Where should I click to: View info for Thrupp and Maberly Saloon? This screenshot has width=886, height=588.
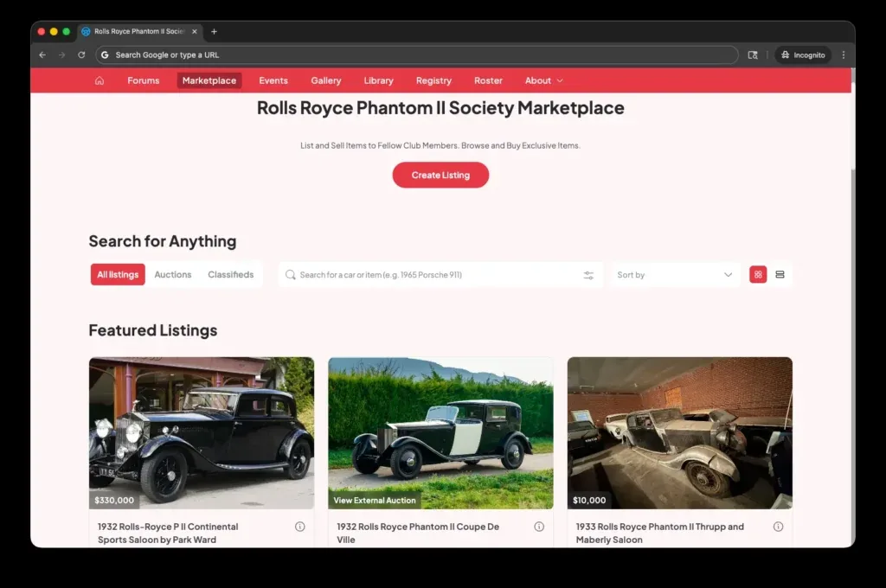click(x=778, y=527)
